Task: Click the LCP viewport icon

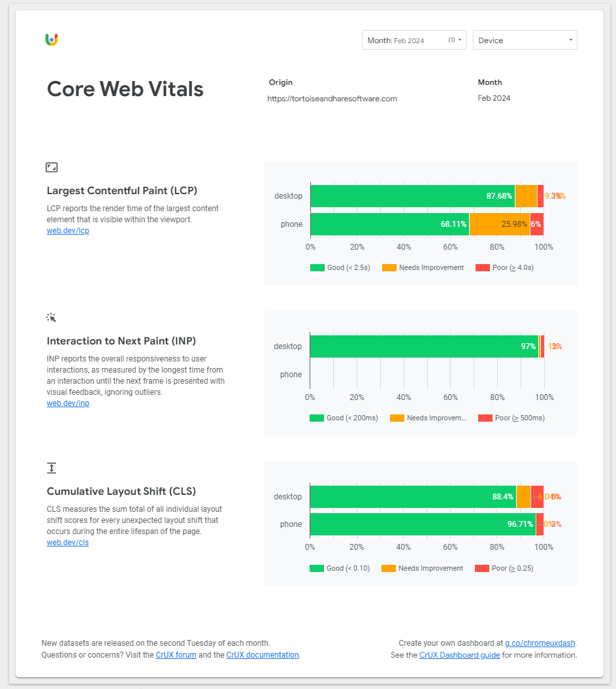Action: click(52, 167)
